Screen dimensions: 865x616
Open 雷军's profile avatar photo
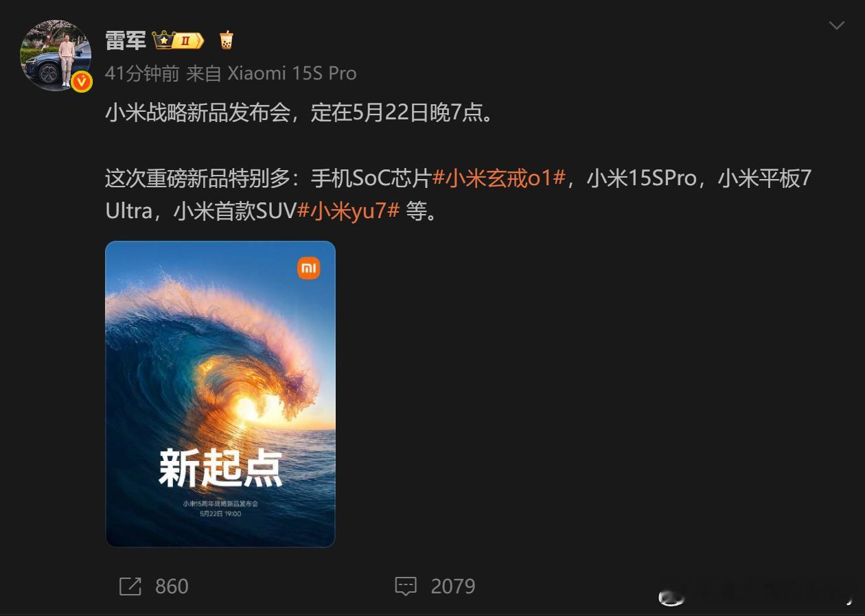coord(56,56)
